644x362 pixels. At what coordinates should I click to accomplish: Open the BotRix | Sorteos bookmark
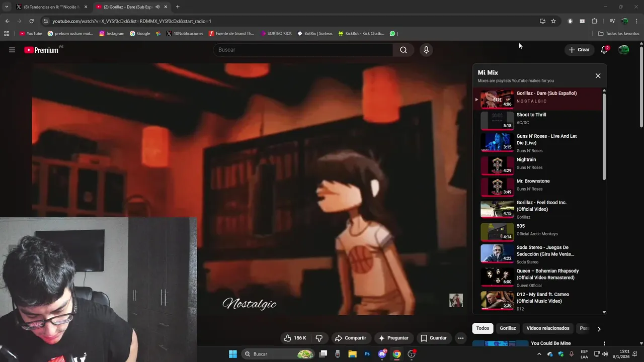[x=315, y=34]
